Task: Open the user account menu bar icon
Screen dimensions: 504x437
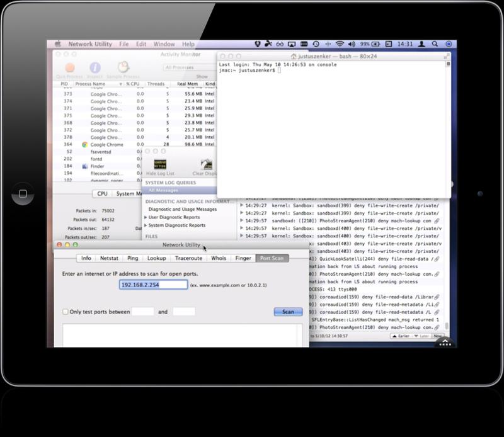Action: click(421, 44)
